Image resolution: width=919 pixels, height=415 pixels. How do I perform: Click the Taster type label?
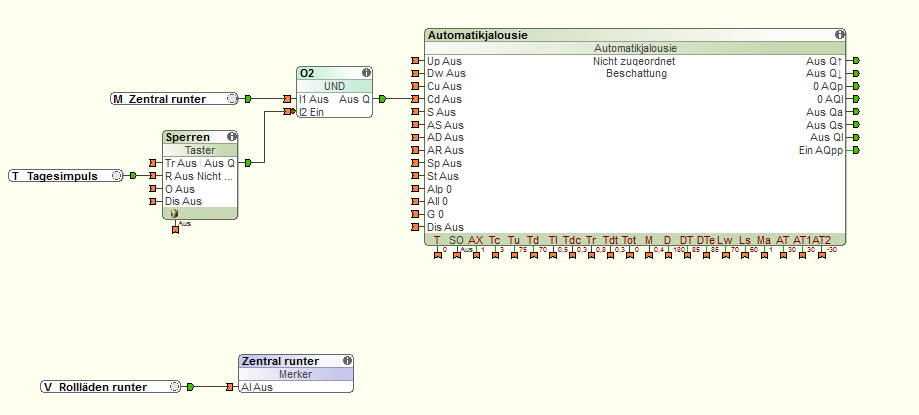200,150
